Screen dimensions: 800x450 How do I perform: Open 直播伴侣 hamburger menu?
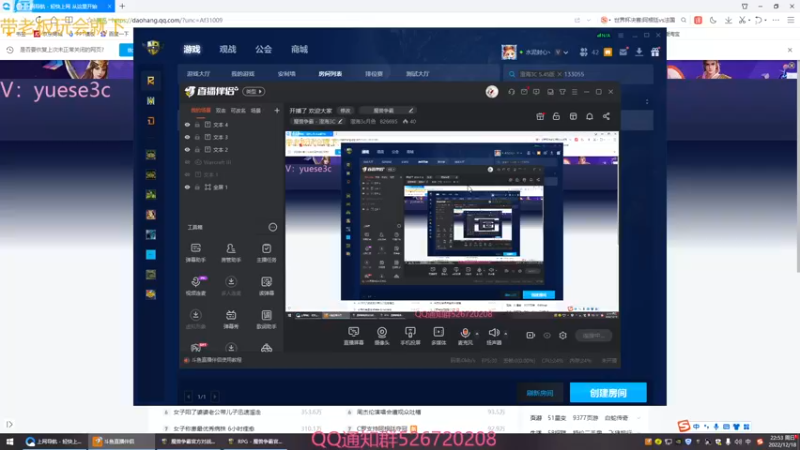tap(574, 92)
